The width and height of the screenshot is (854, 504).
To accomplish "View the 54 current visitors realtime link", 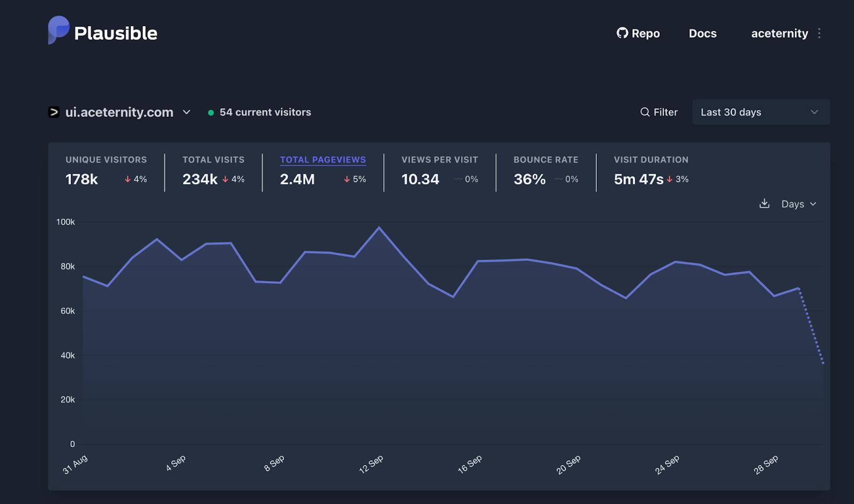I will tap(265, 112).
